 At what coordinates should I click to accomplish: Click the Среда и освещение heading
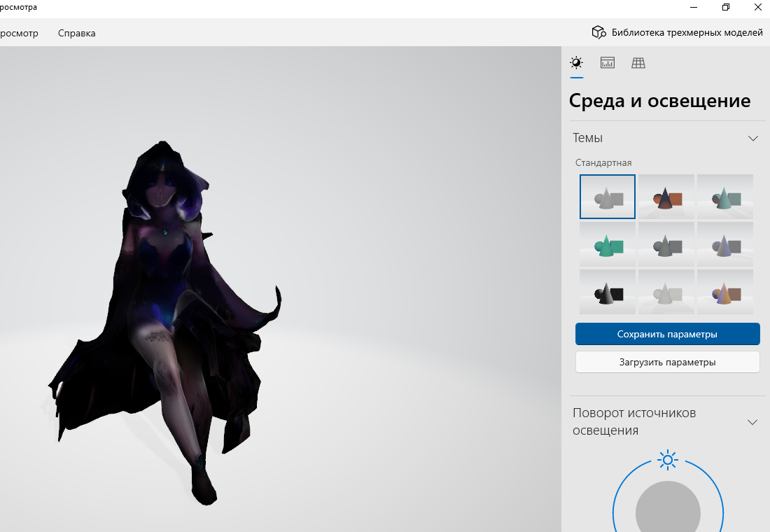659,101
